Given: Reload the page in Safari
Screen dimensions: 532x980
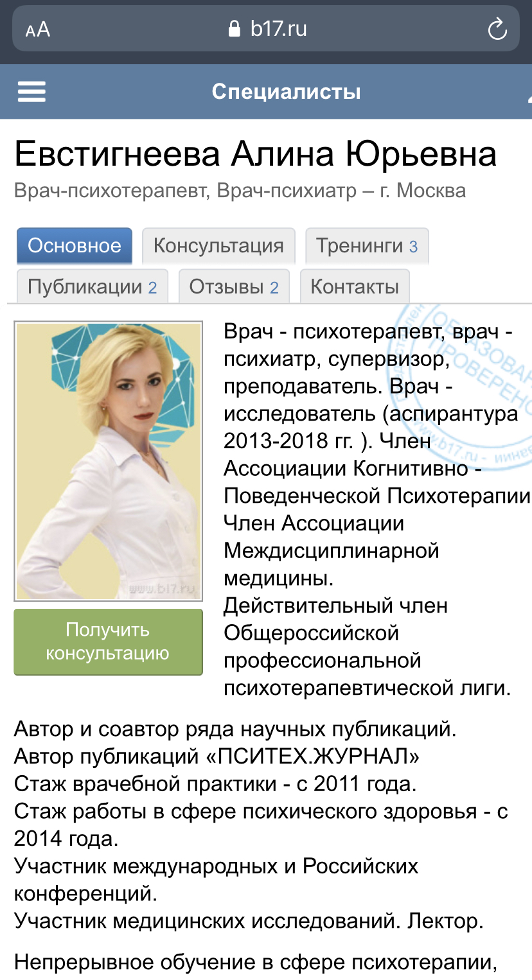Looking at the screenshot, I should point(497,30).
